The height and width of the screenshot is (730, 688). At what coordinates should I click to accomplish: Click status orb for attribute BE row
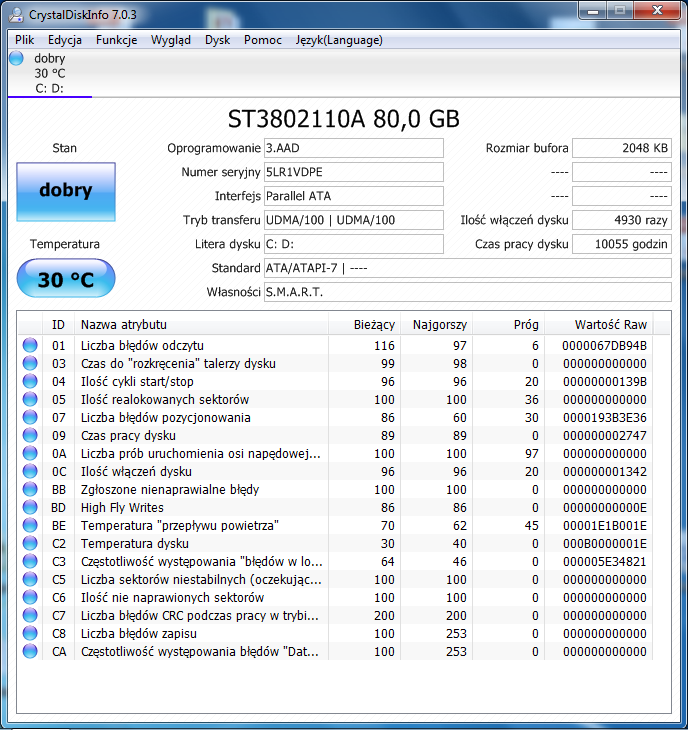(30, 526)
